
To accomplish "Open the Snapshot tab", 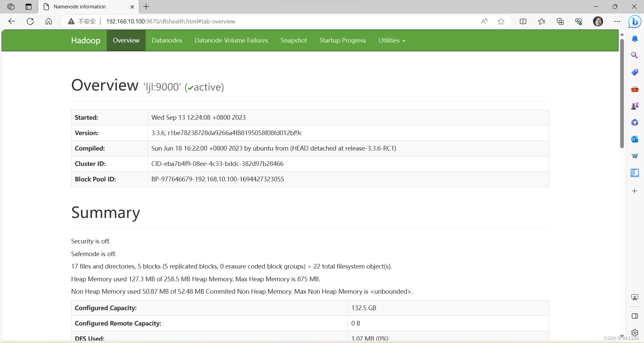I will click(x=294, y=41).
